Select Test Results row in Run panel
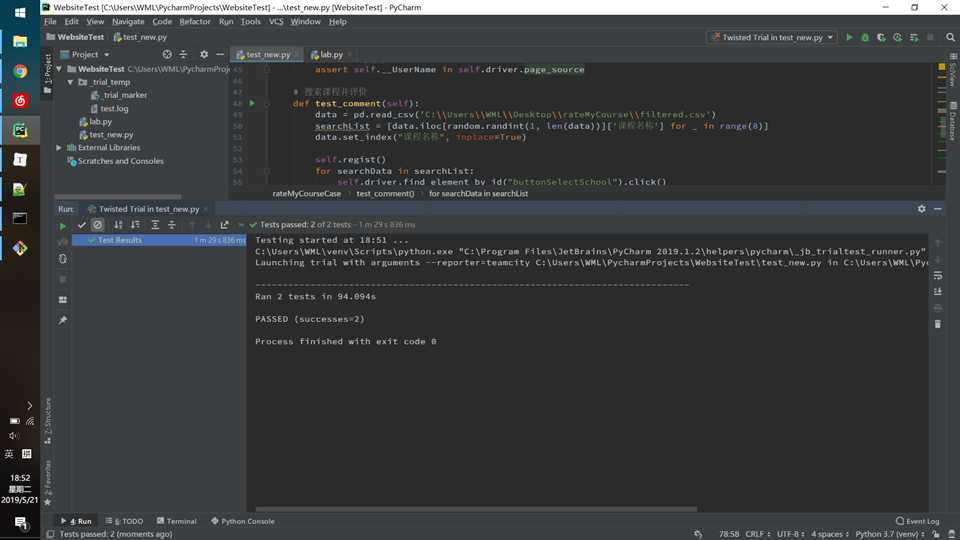This screenshot has height=540, width=960. tap(159, 240)
